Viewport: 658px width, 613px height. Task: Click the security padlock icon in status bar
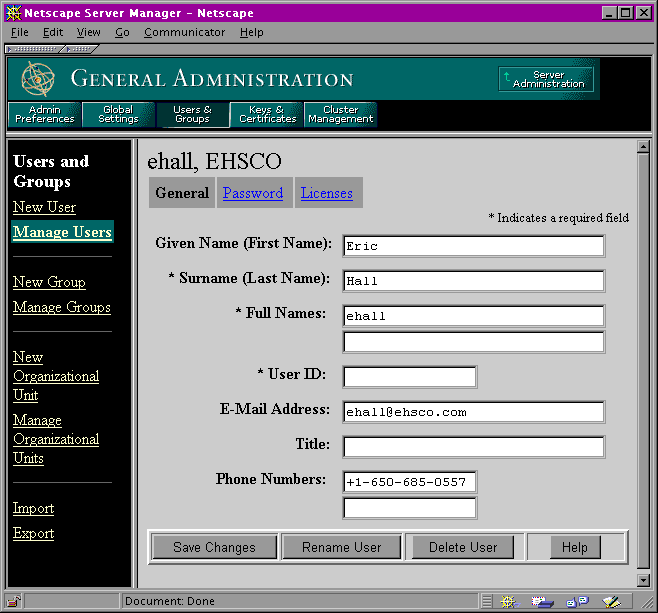14,601
